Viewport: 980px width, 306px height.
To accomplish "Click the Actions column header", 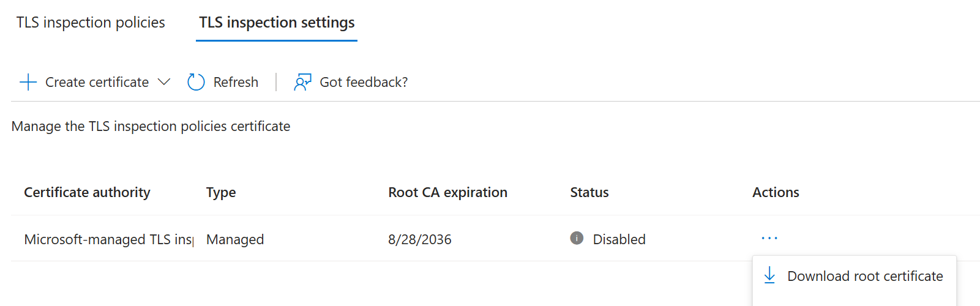I will pyautogui.click(x=776, y=192).
